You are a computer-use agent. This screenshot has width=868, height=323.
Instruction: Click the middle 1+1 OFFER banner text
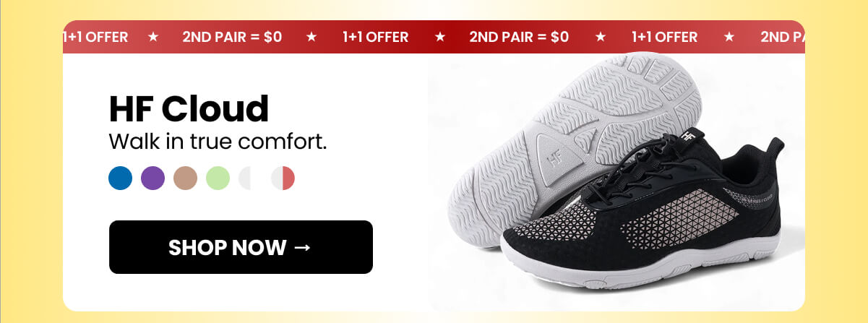pos(375,37)
